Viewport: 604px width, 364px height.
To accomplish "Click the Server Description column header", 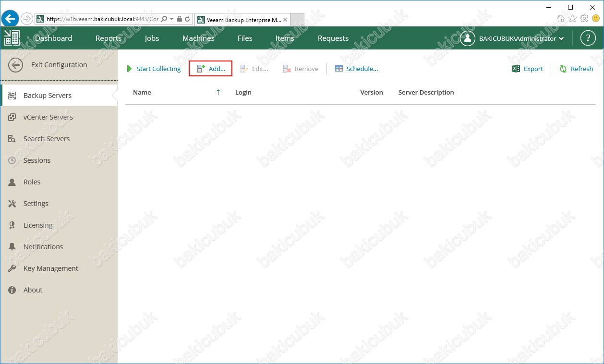I will click(x=426, y=92).
